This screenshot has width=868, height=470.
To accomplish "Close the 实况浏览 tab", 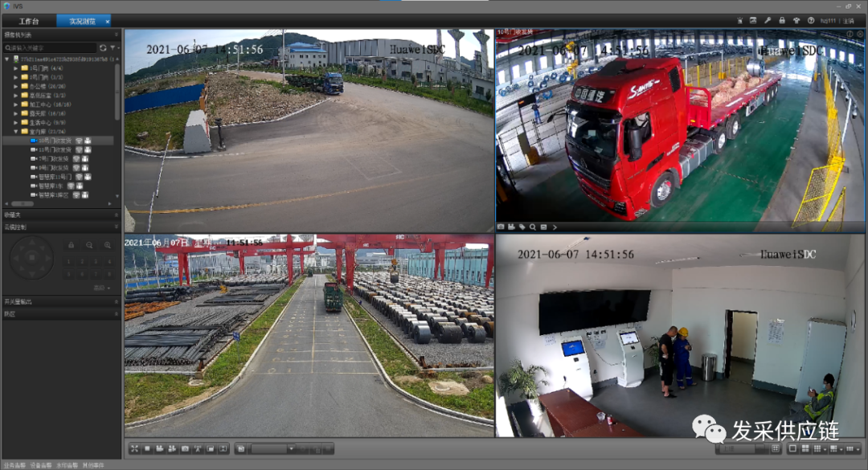I will pyautogui.click(x=108, y=21).
